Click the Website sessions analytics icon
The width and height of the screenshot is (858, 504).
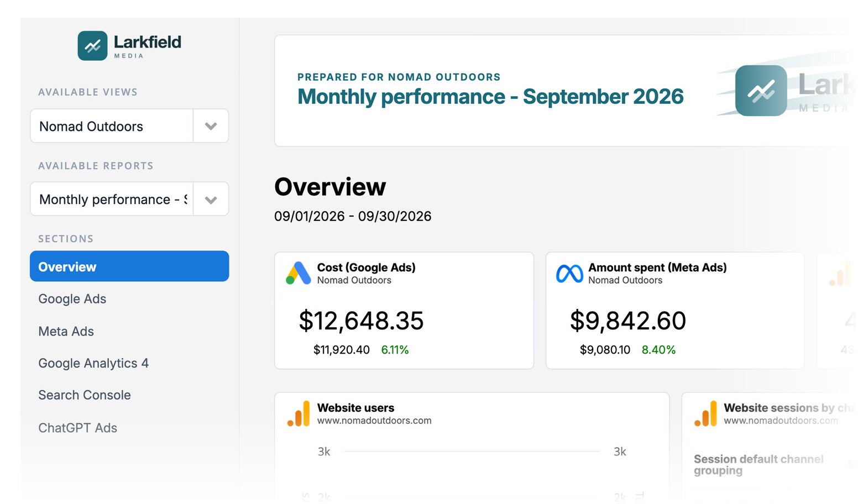point(705,414)
